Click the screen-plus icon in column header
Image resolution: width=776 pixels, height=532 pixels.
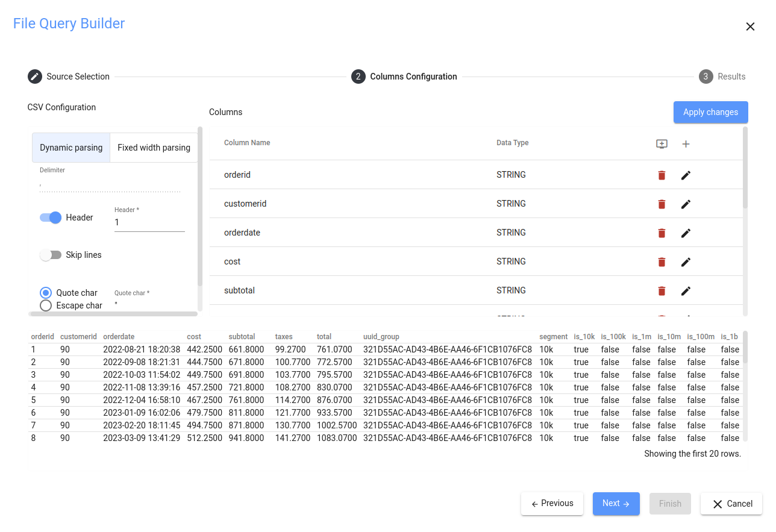point(662,144)
